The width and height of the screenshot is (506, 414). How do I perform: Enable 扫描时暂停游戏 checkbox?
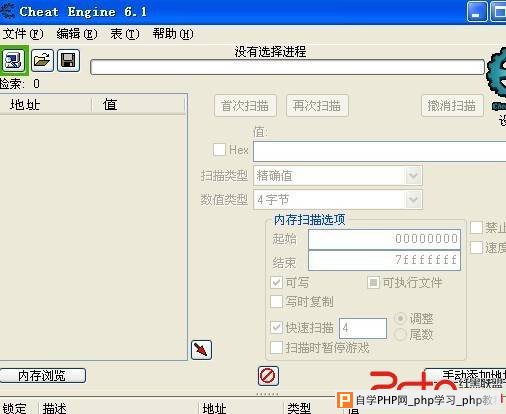click(276, 348)
